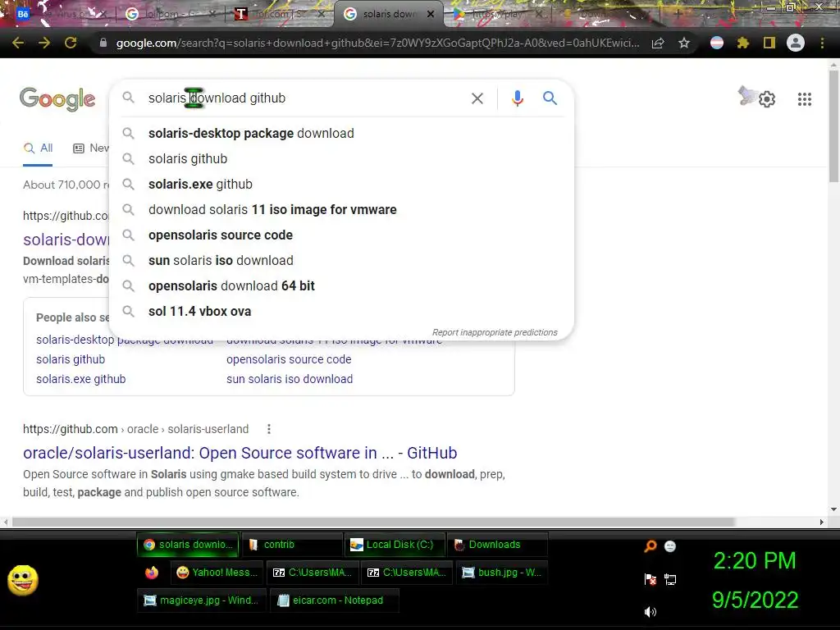Click related search opensolaris source code
Image resolution: width=840 pixels, height=630 pixels.
click(289, 359)
